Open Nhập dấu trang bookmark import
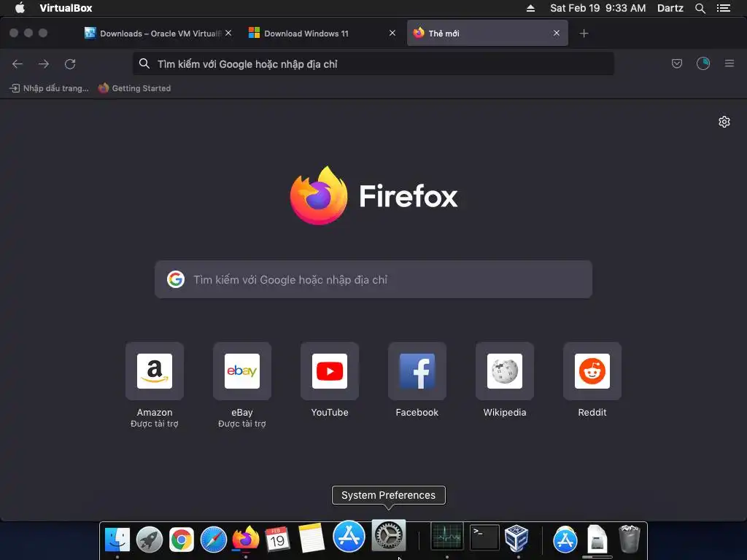Image resolution: width=747 pixels, height=560 pixels. point(49,88)
